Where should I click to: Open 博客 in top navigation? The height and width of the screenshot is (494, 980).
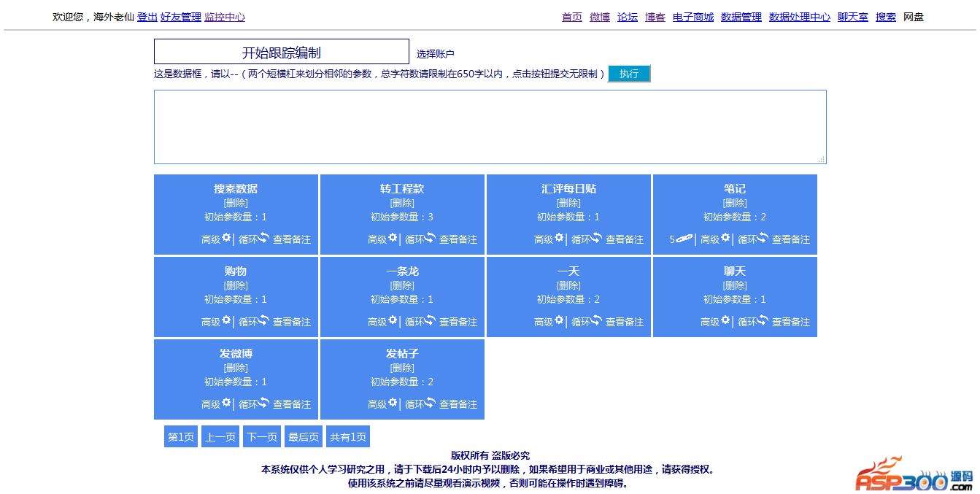[655, 17]
